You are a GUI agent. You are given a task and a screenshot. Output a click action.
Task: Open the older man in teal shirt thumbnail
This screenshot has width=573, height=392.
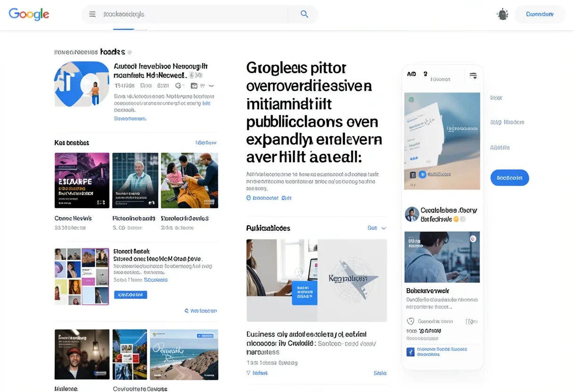click(135, 180)
